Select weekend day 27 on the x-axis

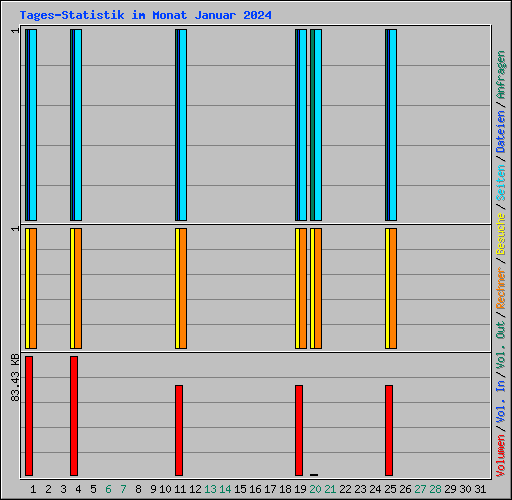(x=420, y=489)
